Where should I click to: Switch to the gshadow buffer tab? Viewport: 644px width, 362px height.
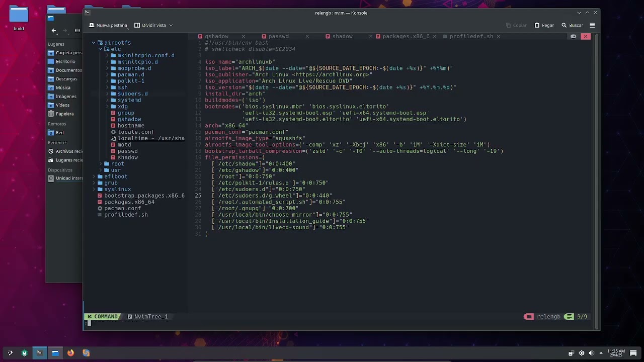(x=216, y=36)
